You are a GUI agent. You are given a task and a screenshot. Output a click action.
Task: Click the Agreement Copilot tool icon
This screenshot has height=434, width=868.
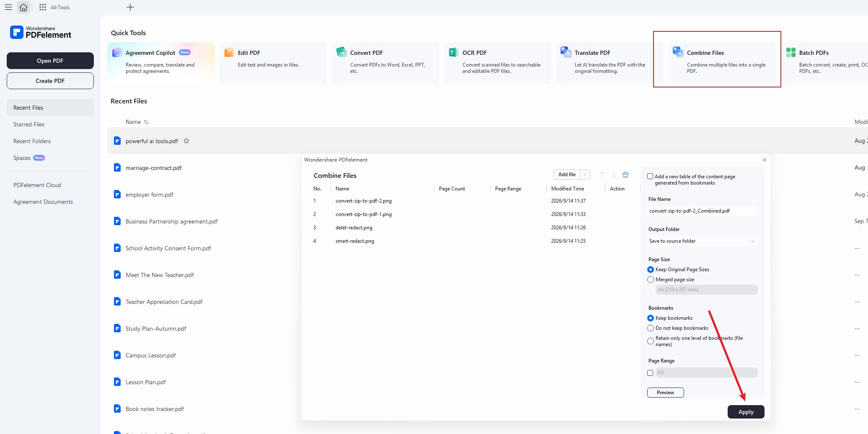[117, 53]
